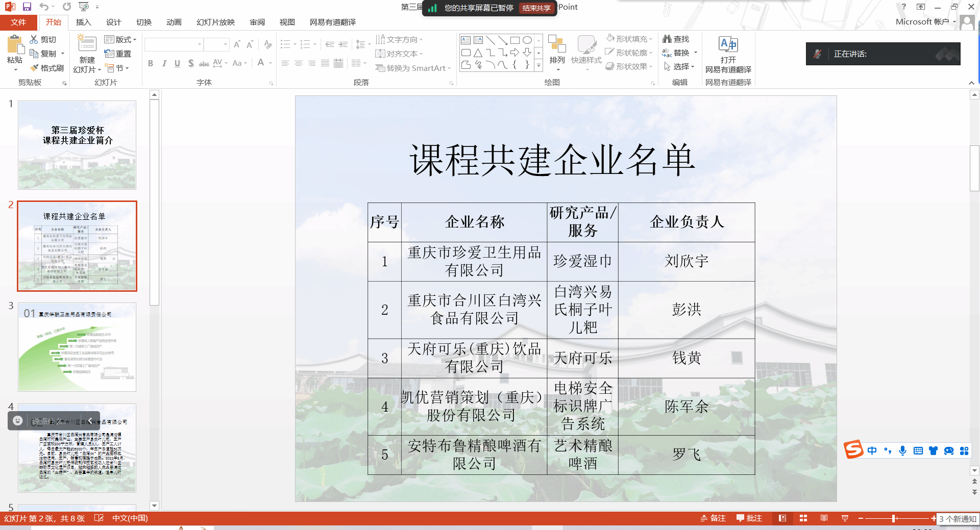The height and width of the screenshot is (530, 980).
Task: Open the font color A swatch
Action: (261, 63)
